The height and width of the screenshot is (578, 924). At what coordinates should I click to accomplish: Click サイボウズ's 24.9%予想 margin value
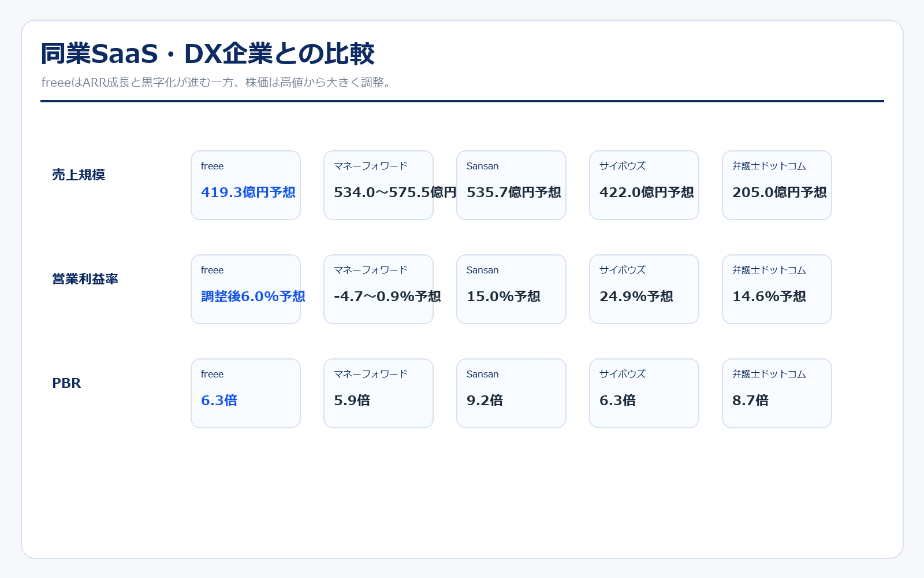click(x=636, y=296)
